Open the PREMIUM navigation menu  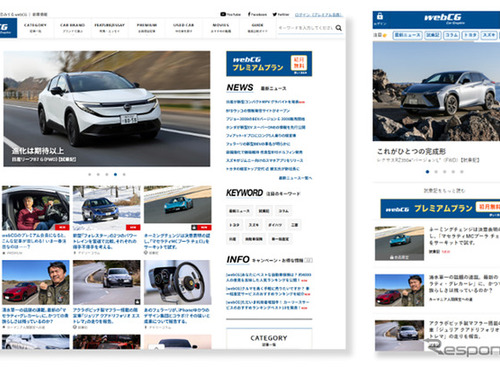[x=147, y=28]
